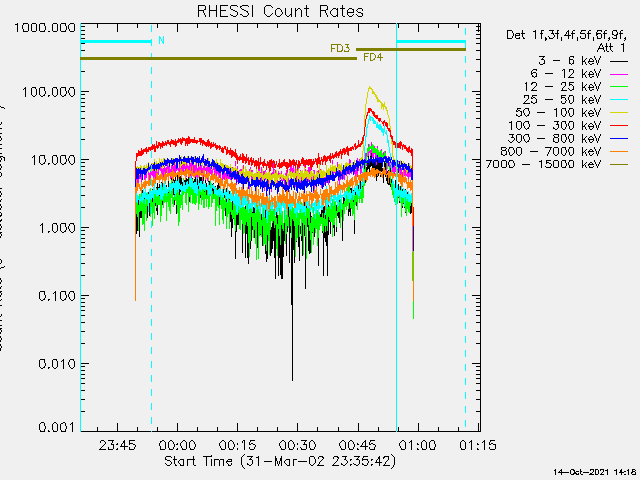
Task: Select the 3 - 6 keV legend label
Action: tap(569, 61)
